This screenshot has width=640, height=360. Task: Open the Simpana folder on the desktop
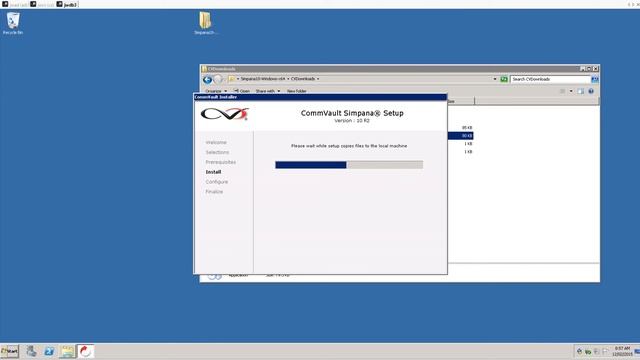tap(205, 23)
